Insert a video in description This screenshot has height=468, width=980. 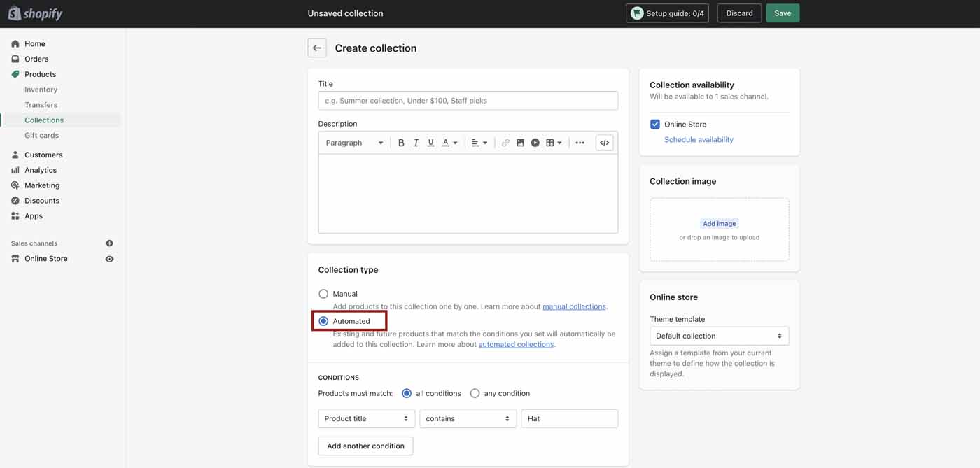[x=535, y=143]
